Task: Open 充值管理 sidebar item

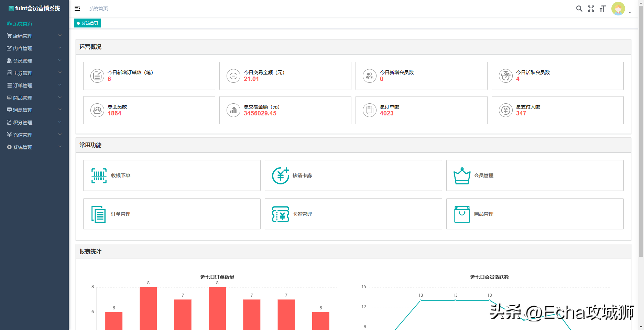Action: tap(34, 135)
